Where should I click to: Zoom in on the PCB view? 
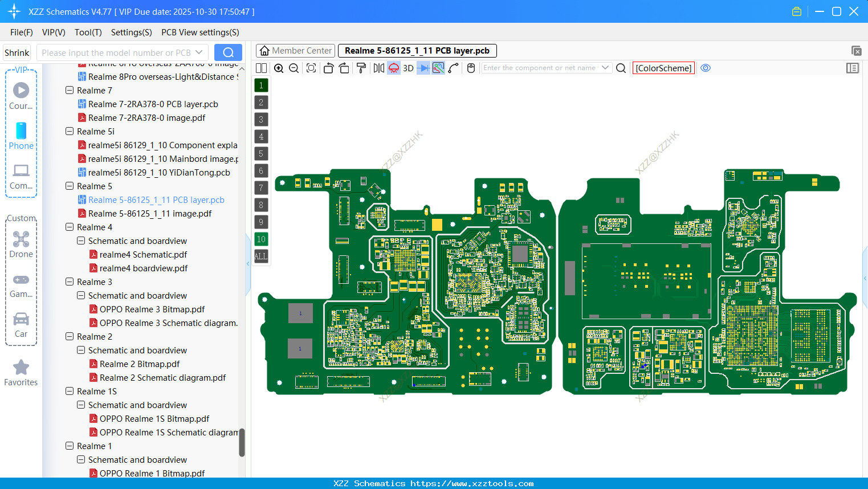tap(279, 68)
